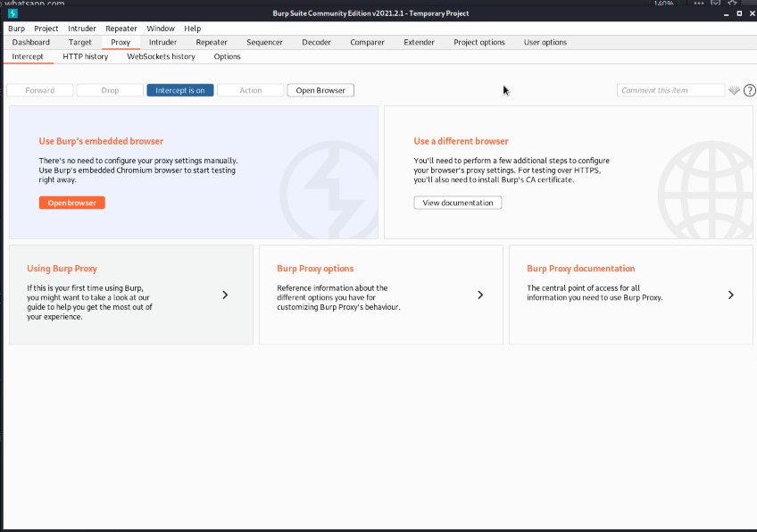
Task: Go to the Decoder tab
Action: [x=317, y=43]
